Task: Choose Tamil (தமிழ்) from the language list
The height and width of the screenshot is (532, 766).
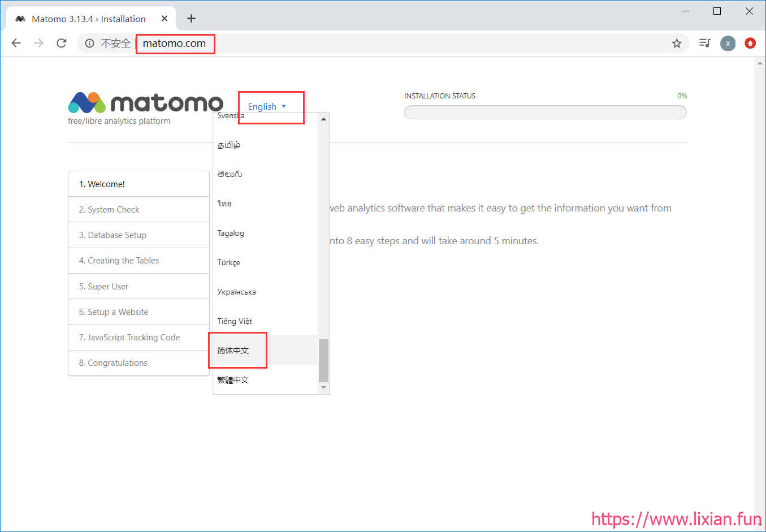Action: pos(266,145)
